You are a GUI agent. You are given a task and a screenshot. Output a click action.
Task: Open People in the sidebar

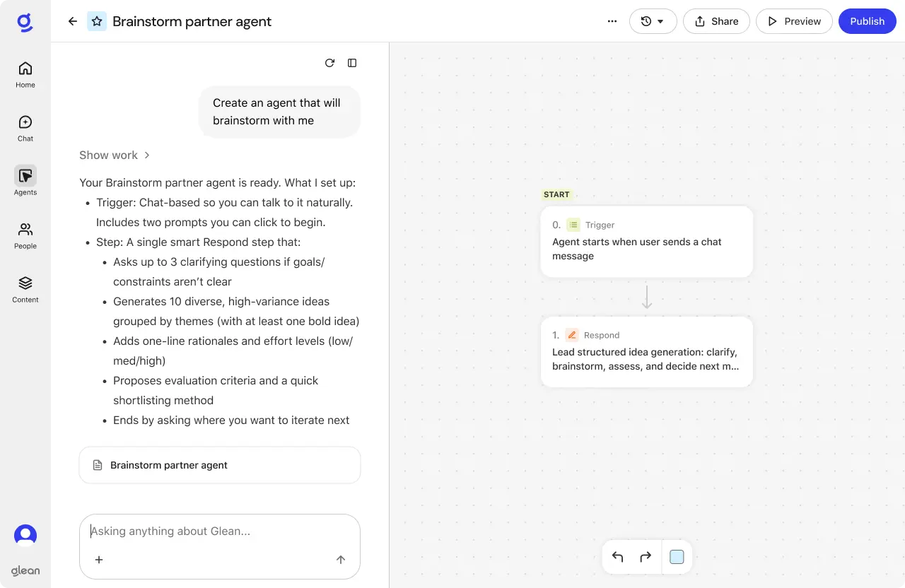tap(25, 235)
